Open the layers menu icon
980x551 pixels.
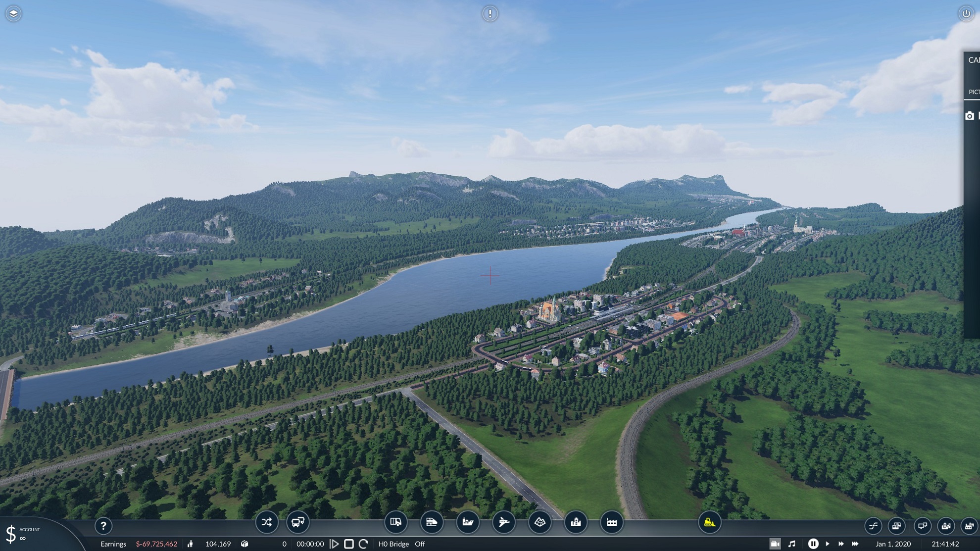pos(13,13)
